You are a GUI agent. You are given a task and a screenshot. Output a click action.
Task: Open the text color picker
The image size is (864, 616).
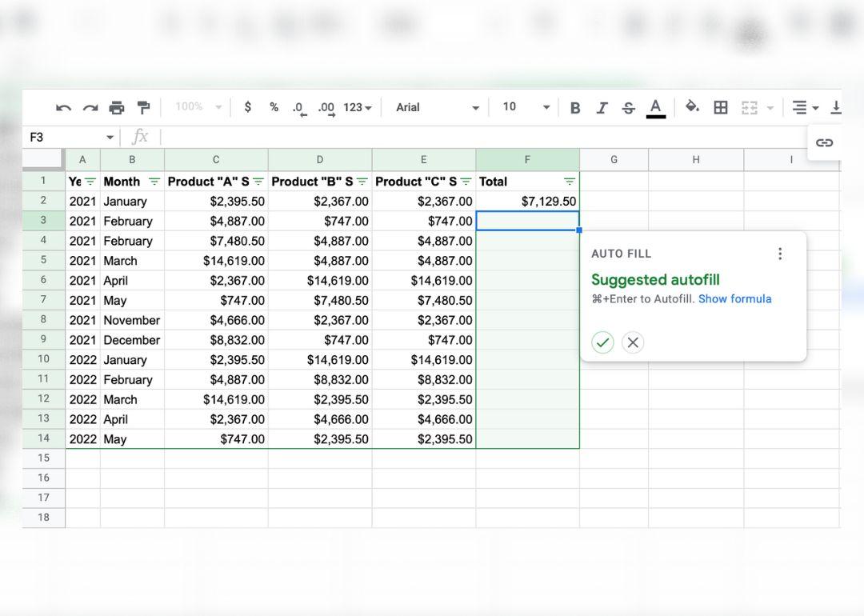pyautogui.click(x=656, y=107)
